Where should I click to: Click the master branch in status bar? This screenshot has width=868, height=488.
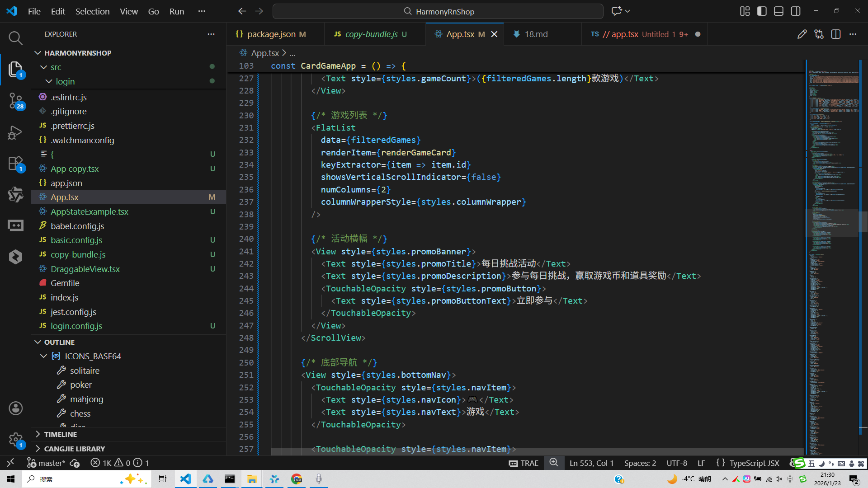point(51,463)
